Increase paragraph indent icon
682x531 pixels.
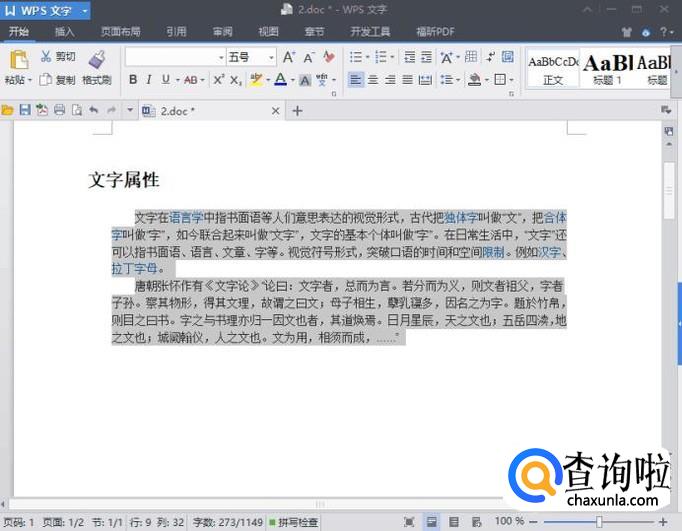427,57
